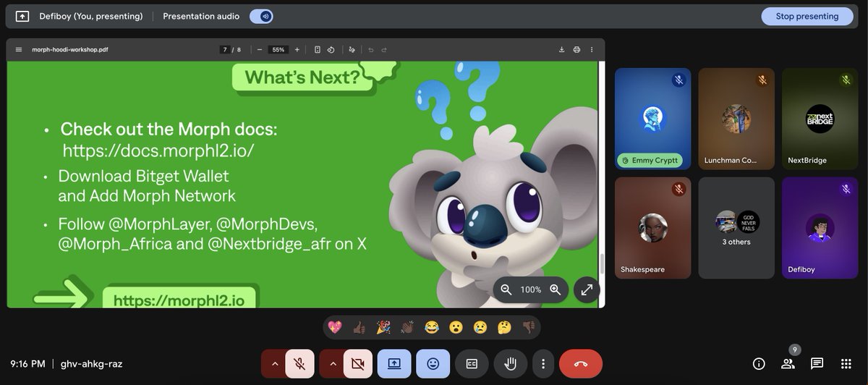The image size is (868, 385).
Task: Print the PDF document
Action: pyautogui.click(x=576, y=50)
